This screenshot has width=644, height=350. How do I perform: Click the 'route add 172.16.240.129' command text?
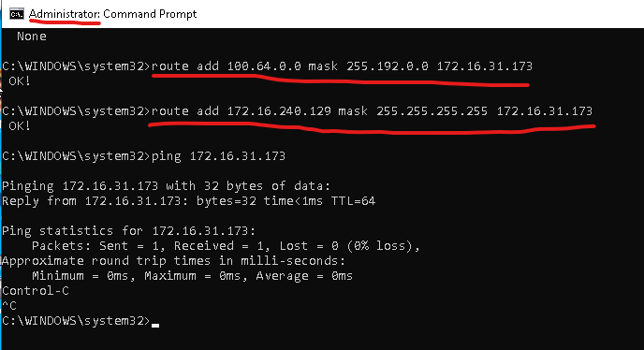pos(241,111)
